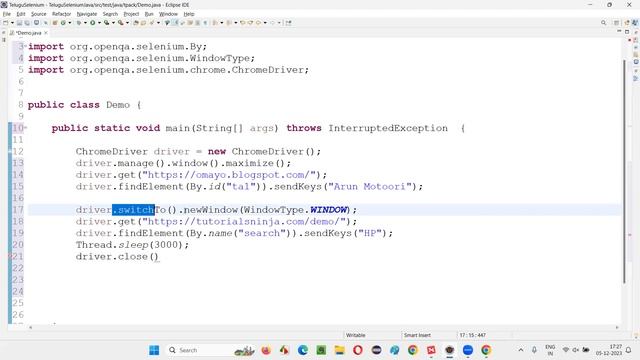Open the Source menu

[39, 14]
